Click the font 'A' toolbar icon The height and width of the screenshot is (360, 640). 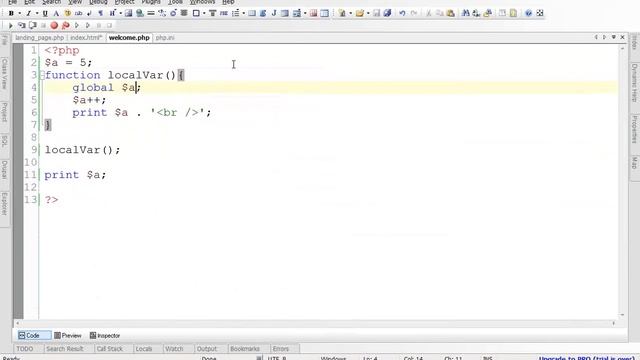[56, 13]
